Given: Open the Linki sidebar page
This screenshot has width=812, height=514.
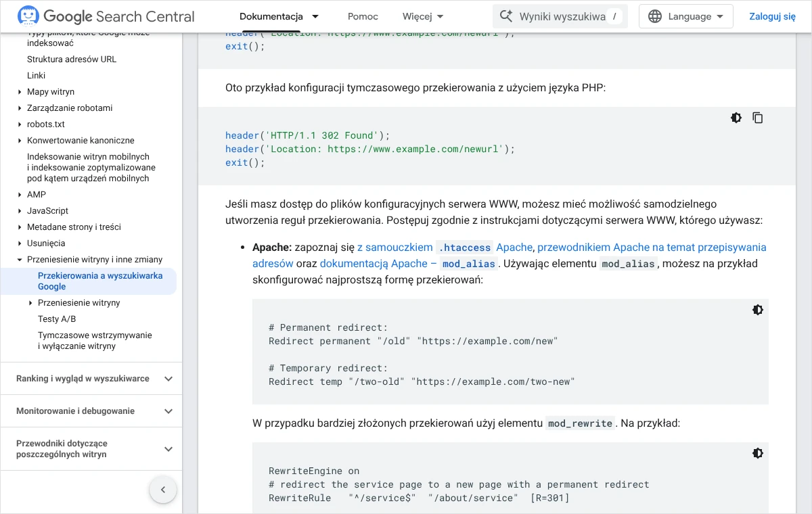Looking at the screenshot, I should pyautogui.click(x=37, y=76).
